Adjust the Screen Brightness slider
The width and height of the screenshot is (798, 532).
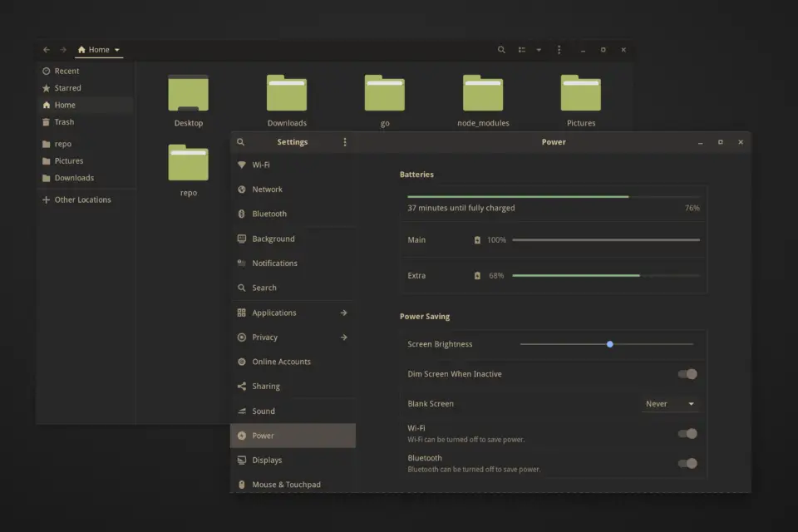609,343
